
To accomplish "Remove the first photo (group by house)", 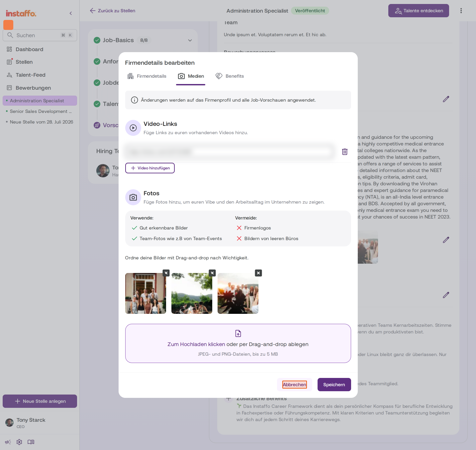I will click(166, 273).
